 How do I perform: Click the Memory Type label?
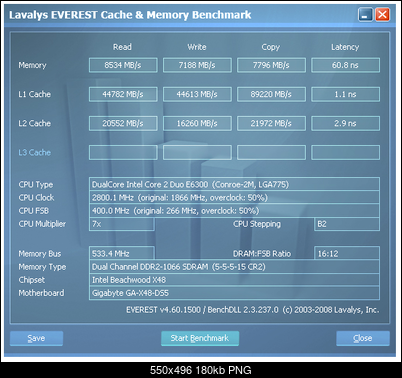click(x=42, y=267)
